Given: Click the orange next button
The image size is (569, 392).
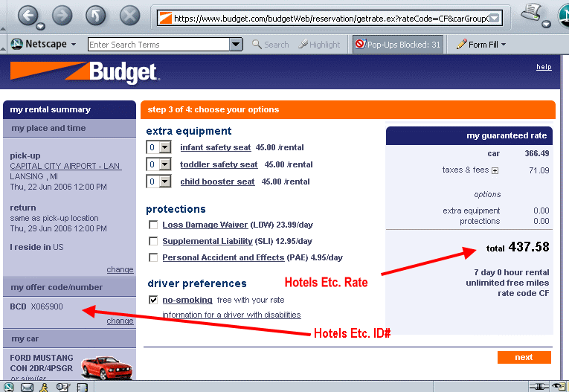Looking at the screenshot, I should click(x=524, y=357).
